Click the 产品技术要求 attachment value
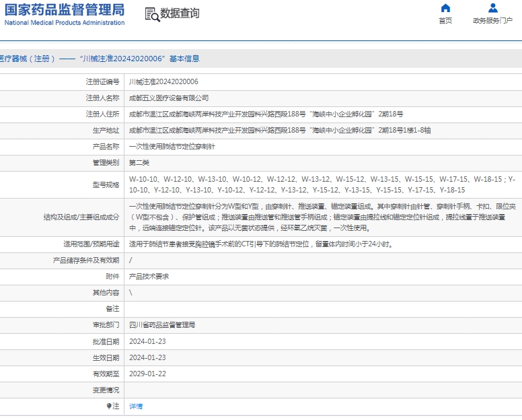The image size is (522, 420). click(x=149, y=277)
